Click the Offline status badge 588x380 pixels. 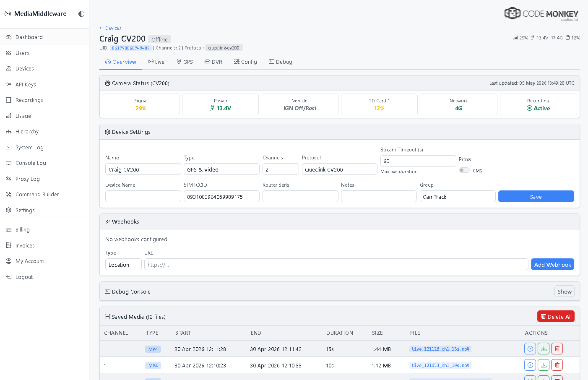click(159, 39)
